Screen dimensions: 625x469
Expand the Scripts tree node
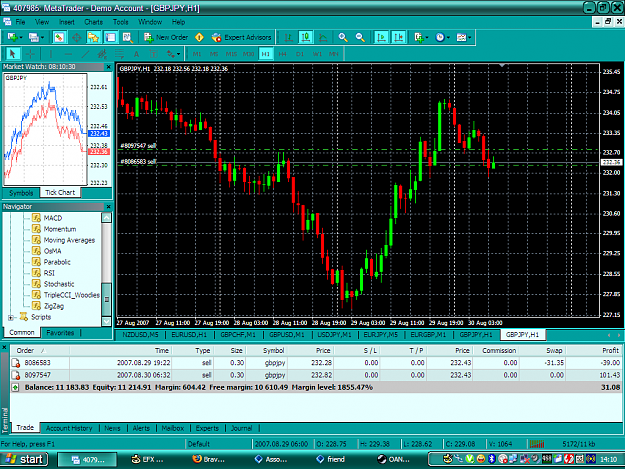coord(11,318)
